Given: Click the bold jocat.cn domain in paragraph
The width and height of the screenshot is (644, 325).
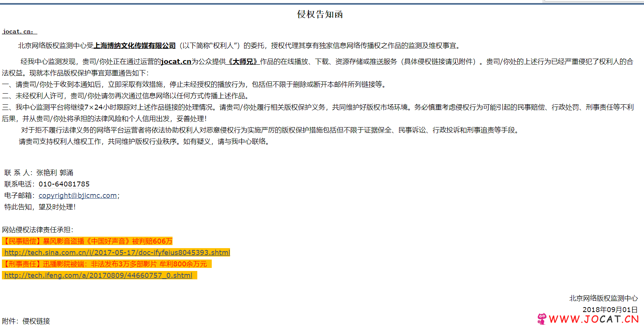Looking at the screenshot, I should [176, 62].
